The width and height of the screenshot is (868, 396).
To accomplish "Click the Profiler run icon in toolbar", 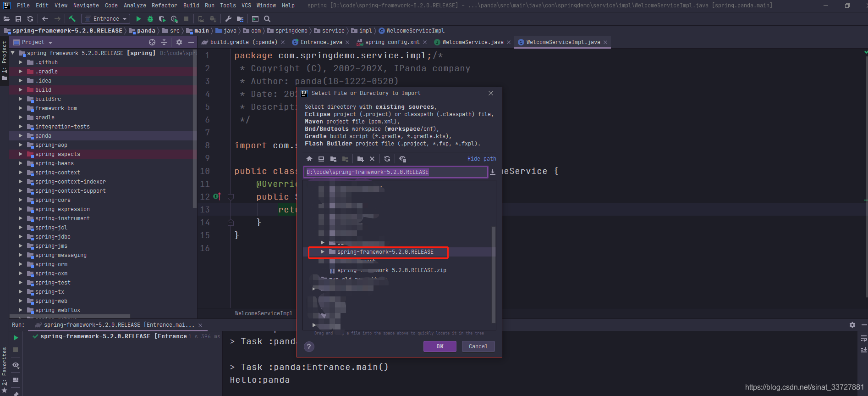I will coord(174,19).
